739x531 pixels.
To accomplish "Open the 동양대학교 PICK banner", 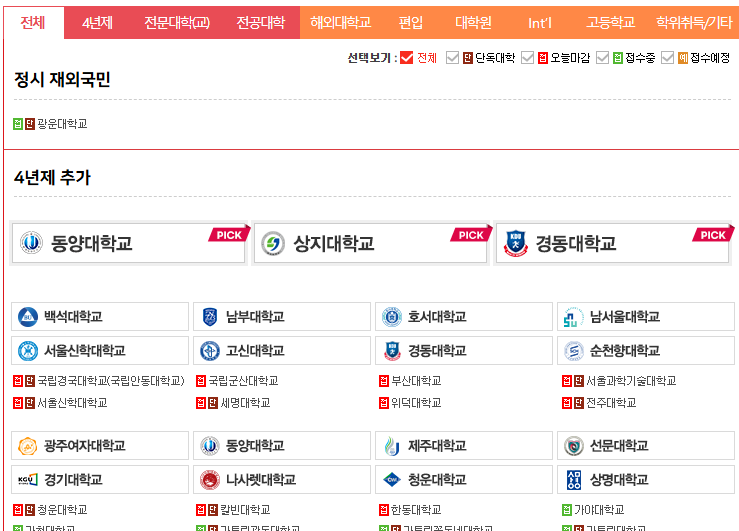I will [129, 243].
